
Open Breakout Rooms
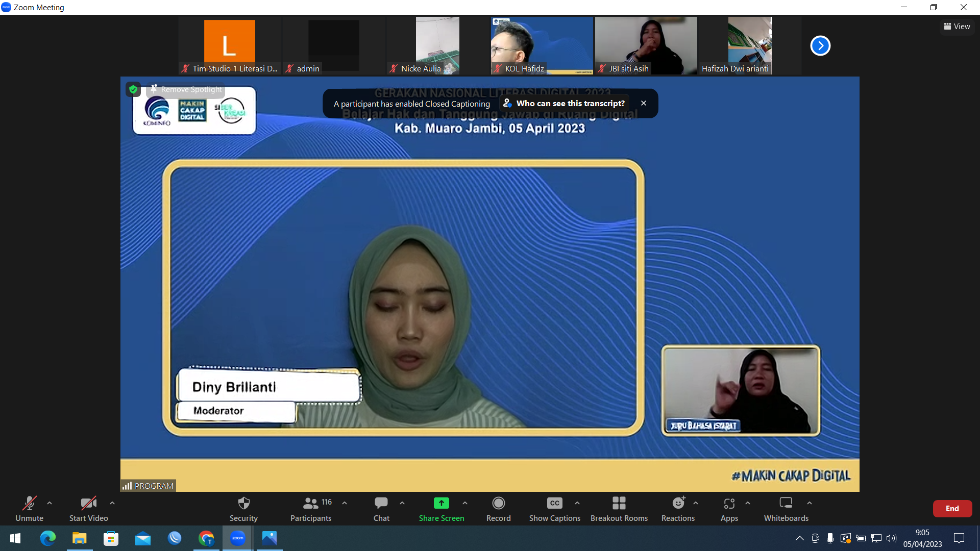619,509
